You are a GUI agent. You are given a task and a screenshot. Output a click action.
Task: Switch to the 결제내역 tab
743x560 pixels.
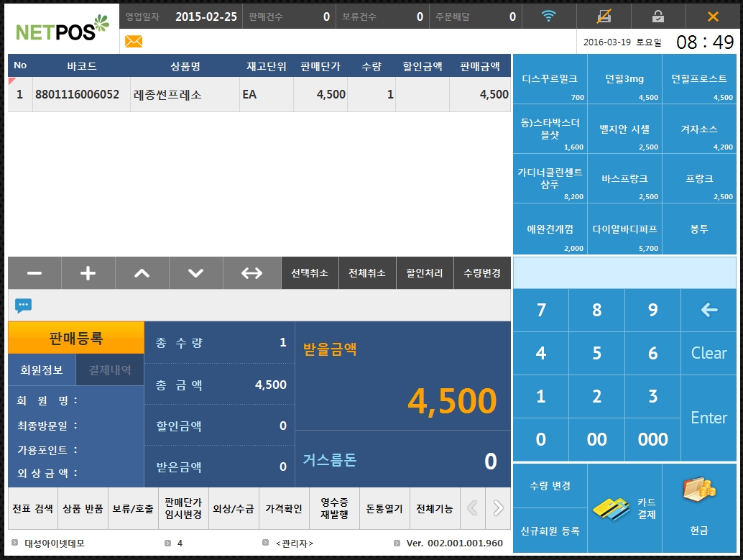click(110, 370)
